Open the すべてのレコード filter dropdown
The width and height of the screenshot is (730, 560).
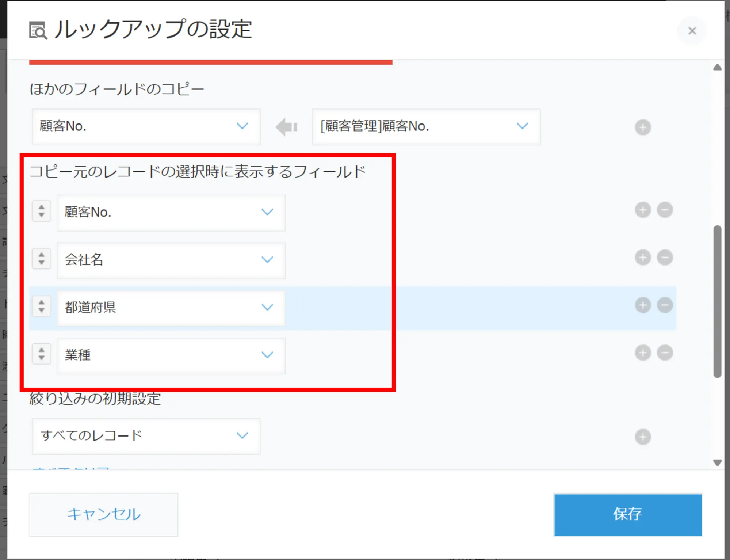pyautogui.click(x=146, y=436)
